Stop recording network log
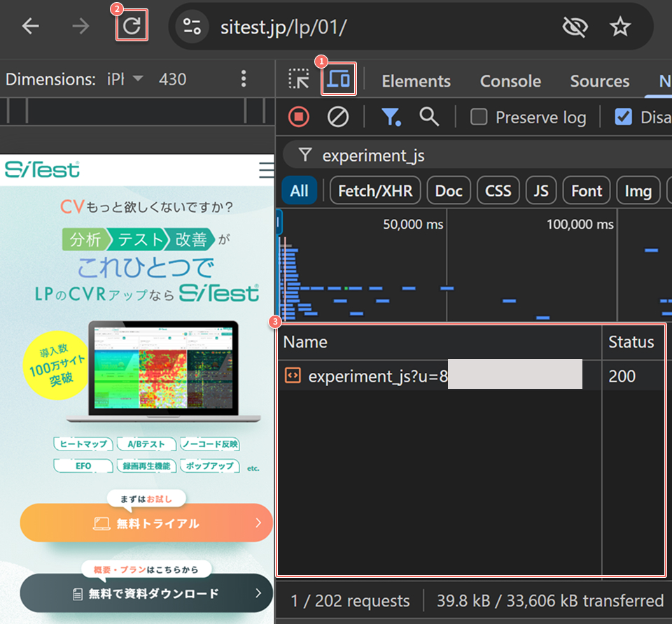Viewport: 672px width, 624px height. 299,117
